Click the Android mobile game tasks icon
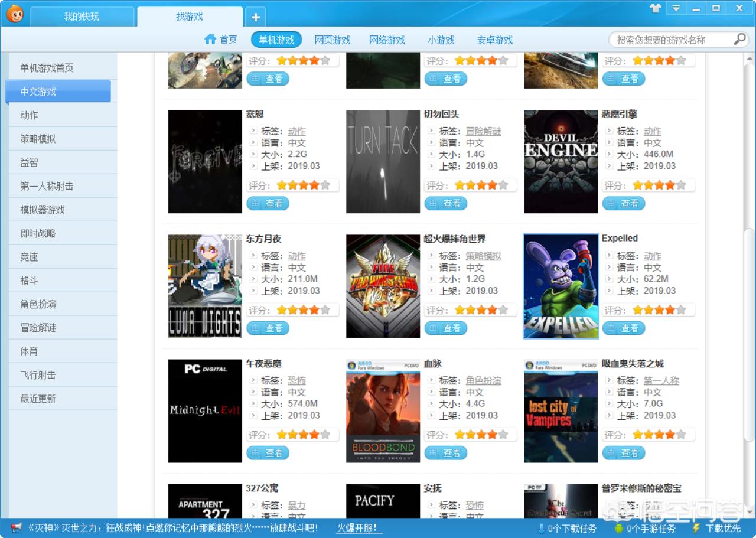This screenshot has width=756, height=538. tap(619, 528)
